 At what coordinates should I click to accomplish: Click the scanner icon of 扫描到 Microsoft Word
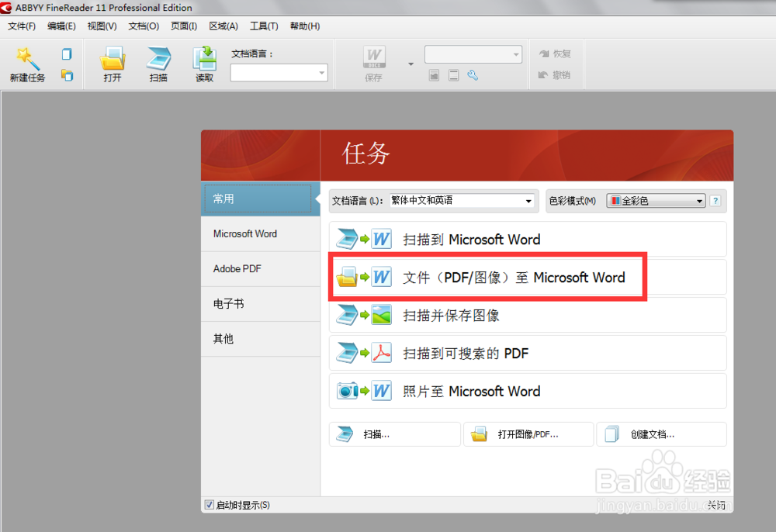[x=347, y=240]
